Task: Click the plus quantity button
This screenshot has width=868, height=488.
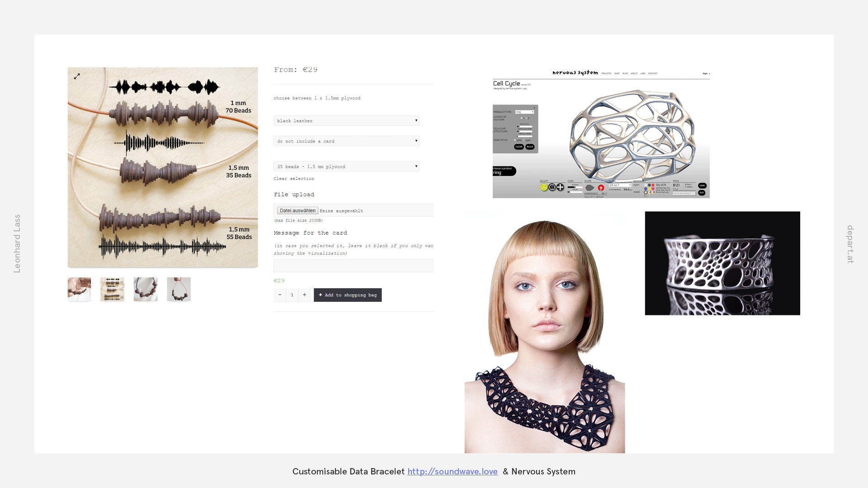Action: (x=304, y=295)
